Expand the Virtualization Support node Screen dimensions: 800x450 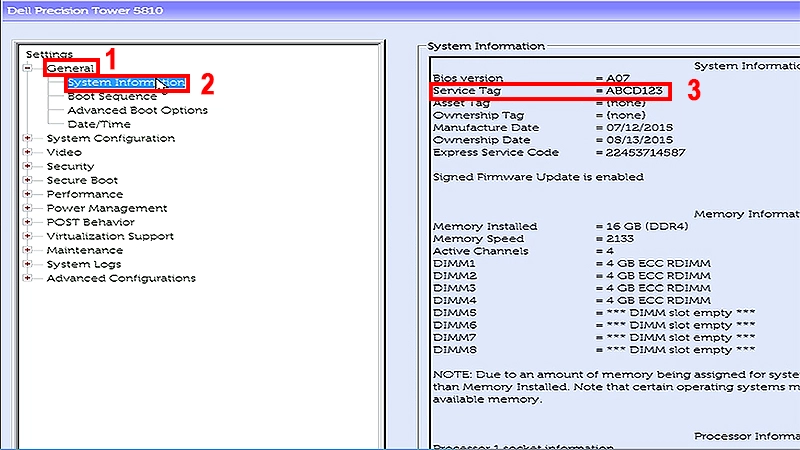click(28, 236)
